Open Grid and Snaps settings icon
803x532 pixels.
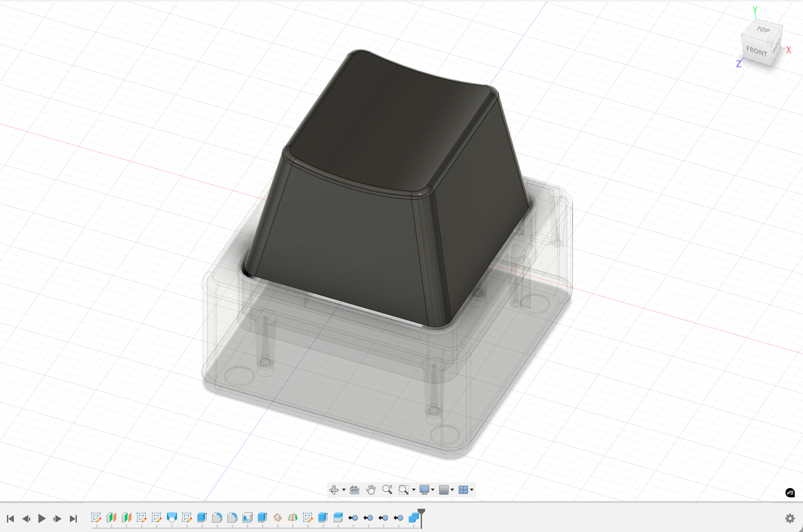pyautogui.click(x=443, y=490)
